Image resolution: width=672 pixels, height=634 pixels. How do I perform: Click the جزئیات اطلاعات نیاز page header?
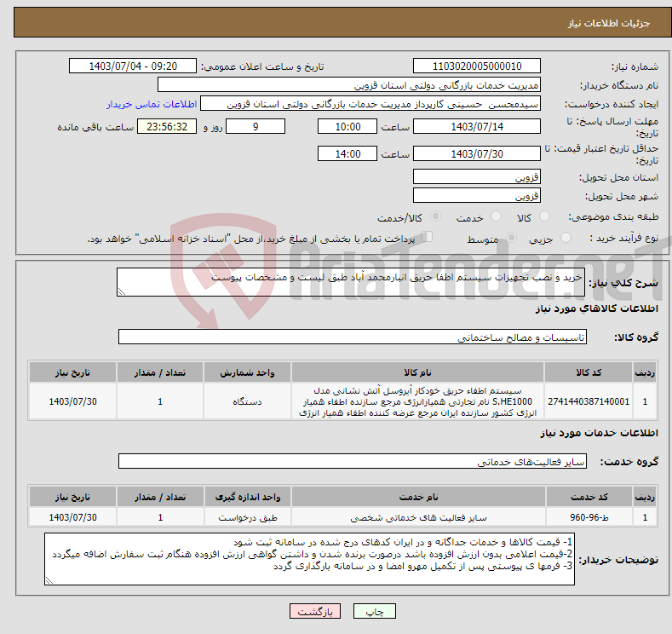tap(609, 23)
